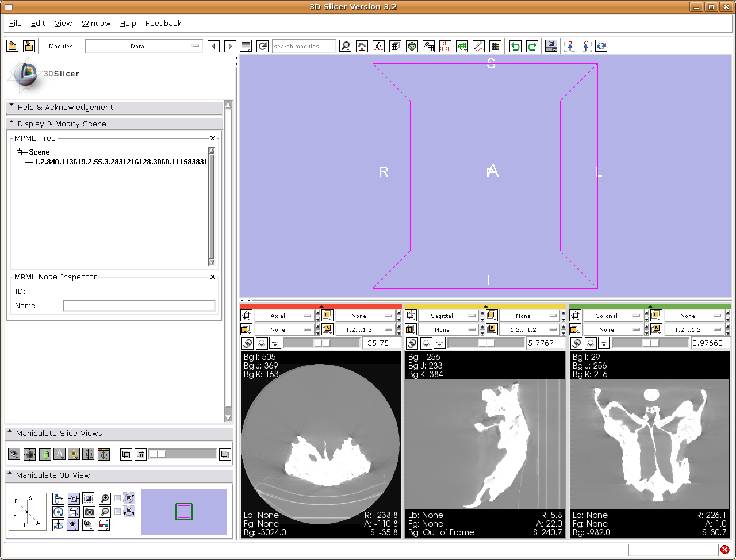Click the foreground/background opacity fade slider
The image size is (736, 560).
182,454
